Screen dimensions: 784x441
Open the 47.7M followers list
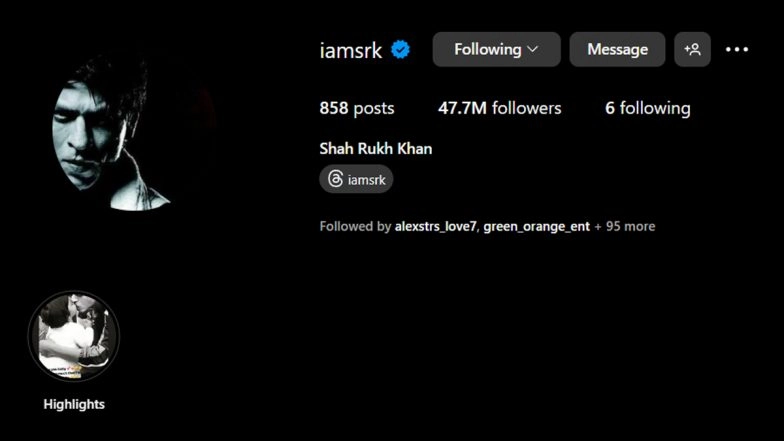coord(500,108)
